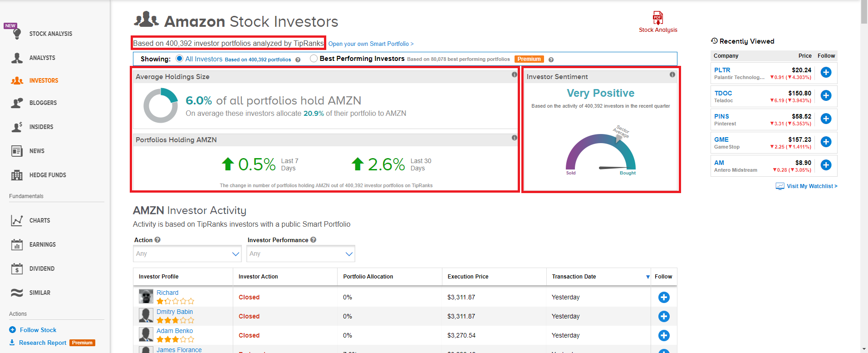Open Insiders section icon
The image size is (868, 353).
[17, 127]
